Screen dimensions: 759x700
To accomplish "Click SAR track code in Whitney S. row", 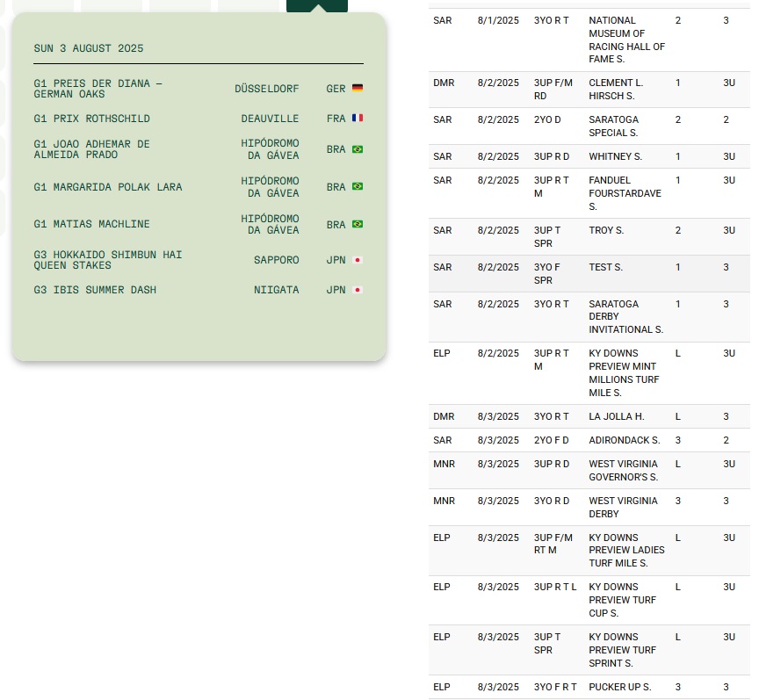I will click(443, 156).
